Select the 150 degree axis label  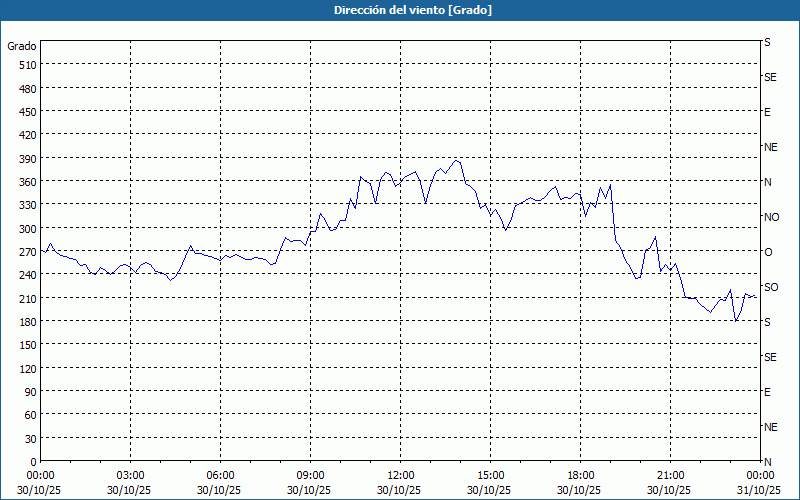point(29,345)
